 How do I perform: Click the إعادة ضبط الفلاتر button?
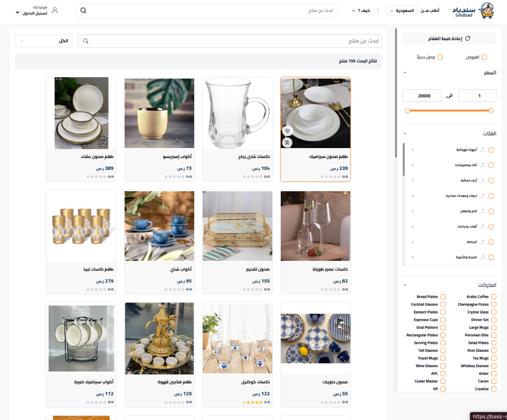(x=449, y=39)
